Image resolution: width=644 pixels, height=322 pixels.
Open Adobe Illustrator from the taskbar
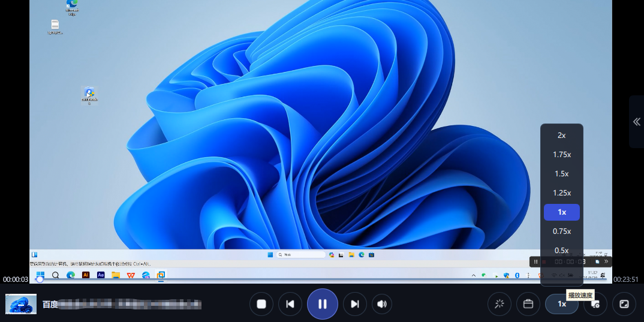[85, 275]
